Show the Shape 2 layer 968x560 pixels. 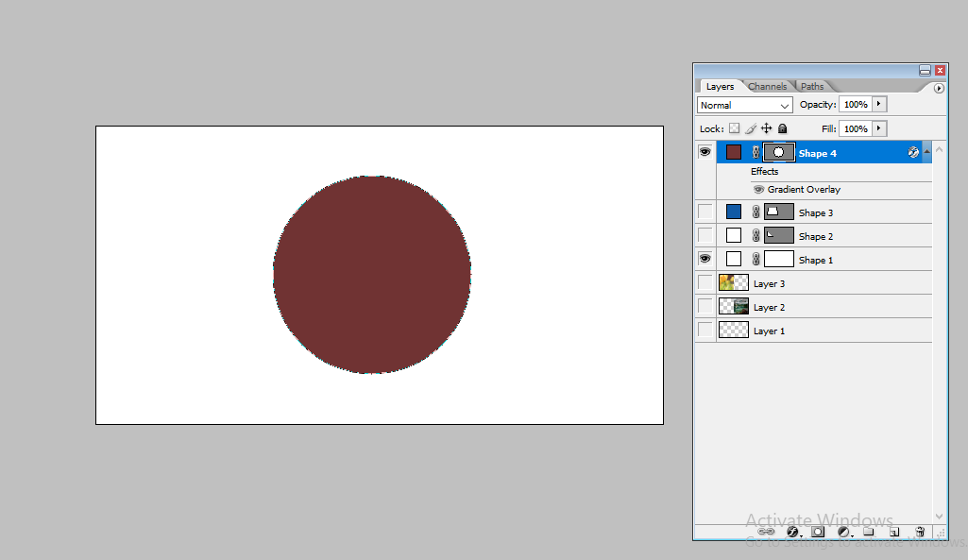pyautogui.click(x=705, y=235)
